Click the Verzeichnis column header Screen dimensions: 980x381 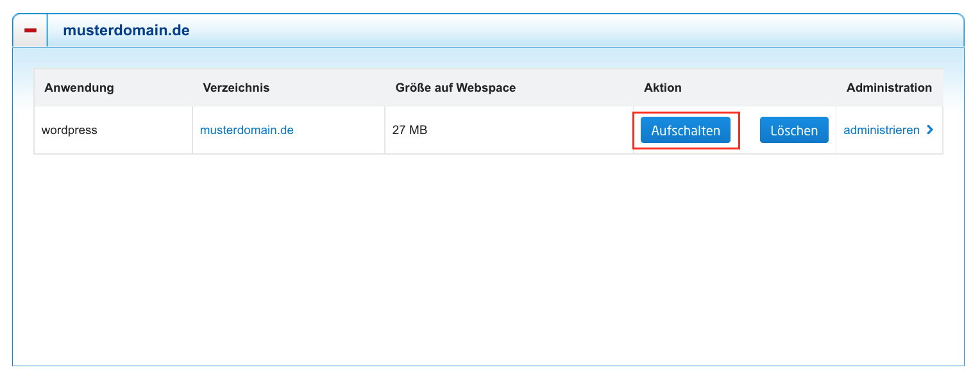click(236, 88)
